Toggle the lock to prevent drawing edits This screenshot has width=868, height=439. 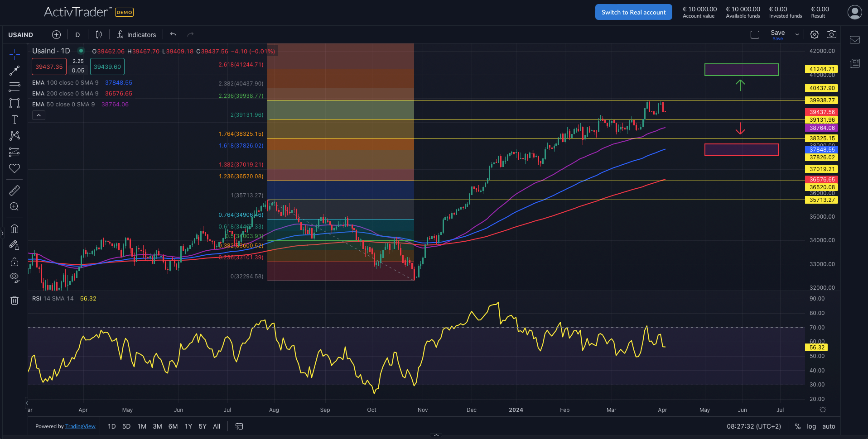14,262
